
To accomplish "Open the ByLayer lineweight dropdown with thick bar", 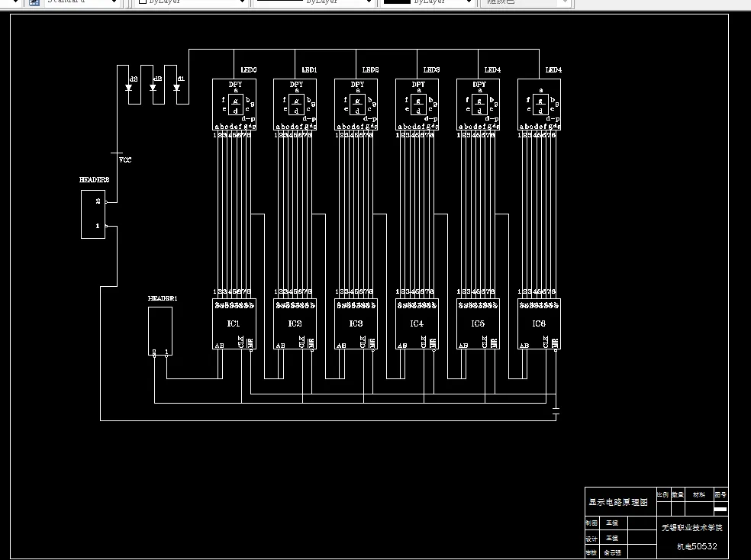I will pyautogui.click(x=427, y=2).
